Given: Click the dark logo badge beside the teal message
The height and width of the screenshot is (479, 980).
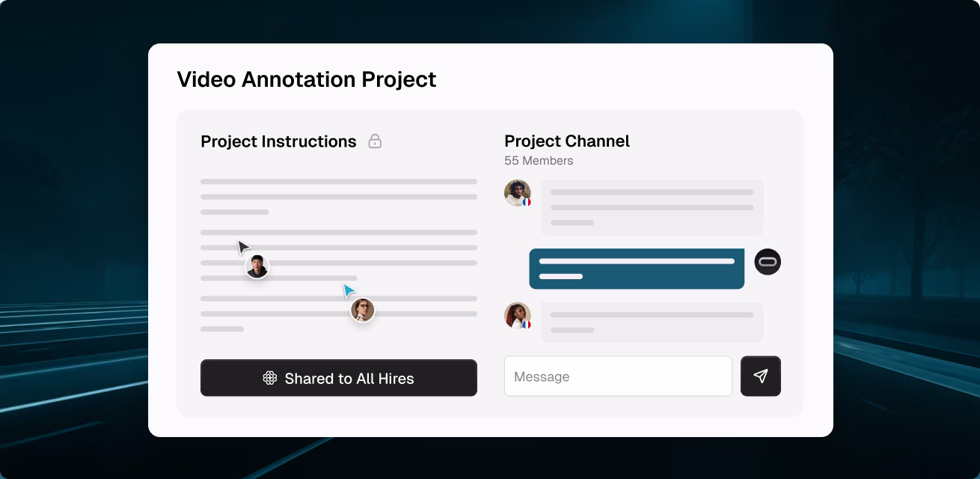Looking at the screenshot, I should (x=768, y=261).
